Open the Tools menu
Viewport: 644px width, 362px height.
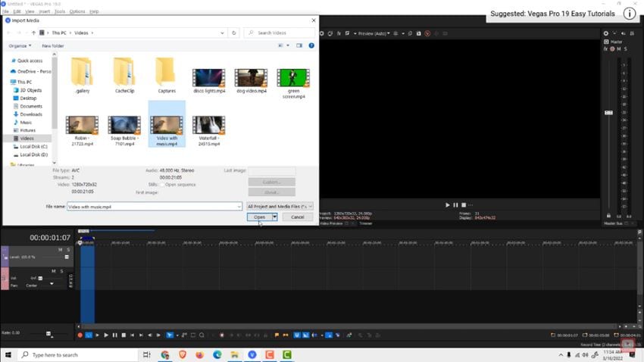60,11
